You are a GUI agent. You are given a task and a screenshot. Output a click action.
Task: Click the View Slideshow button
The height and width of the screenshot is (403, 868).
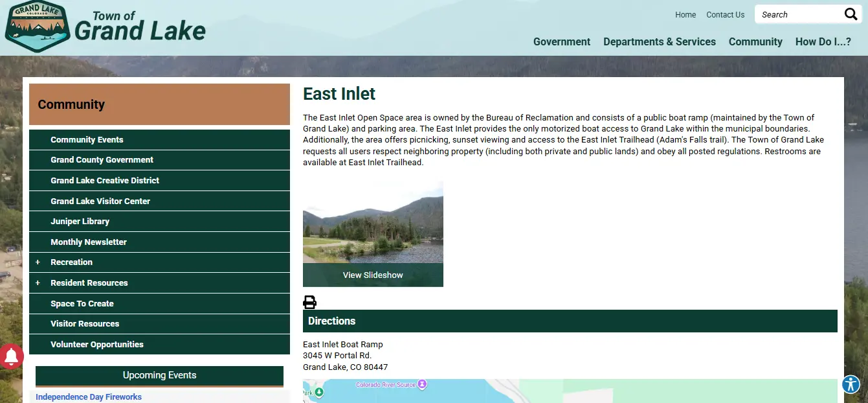373,275
